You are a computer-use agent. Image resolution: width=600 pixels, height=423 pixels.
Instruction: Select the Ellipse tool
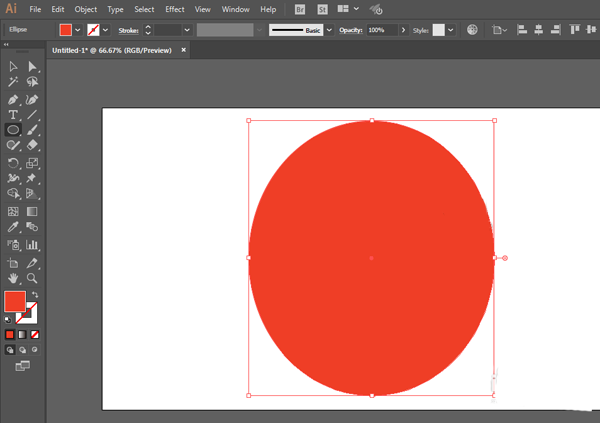click(x=13, y=130)
